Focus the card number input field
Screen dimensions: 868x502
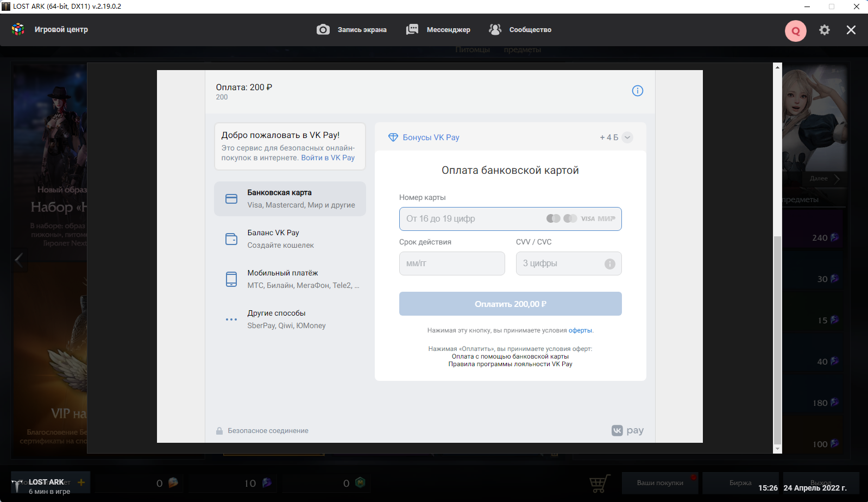click(511, 219)
